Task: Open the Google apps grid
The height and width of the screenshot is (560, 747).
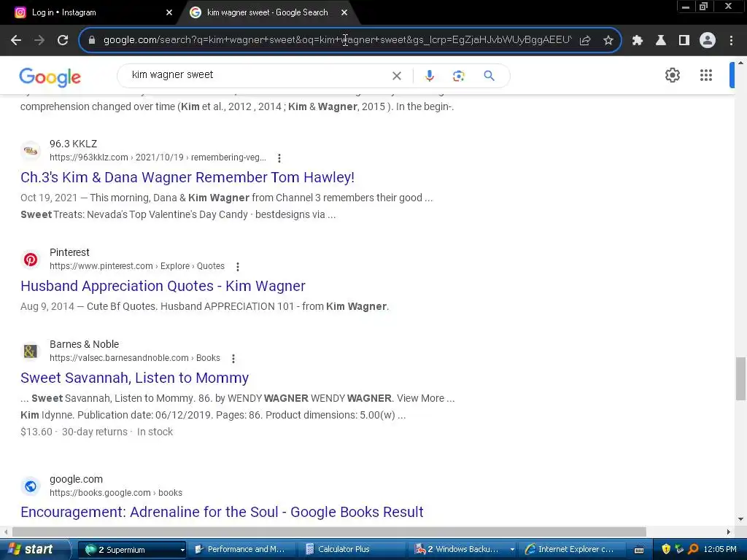Action: pyautogui.click(x=705, y=75)
